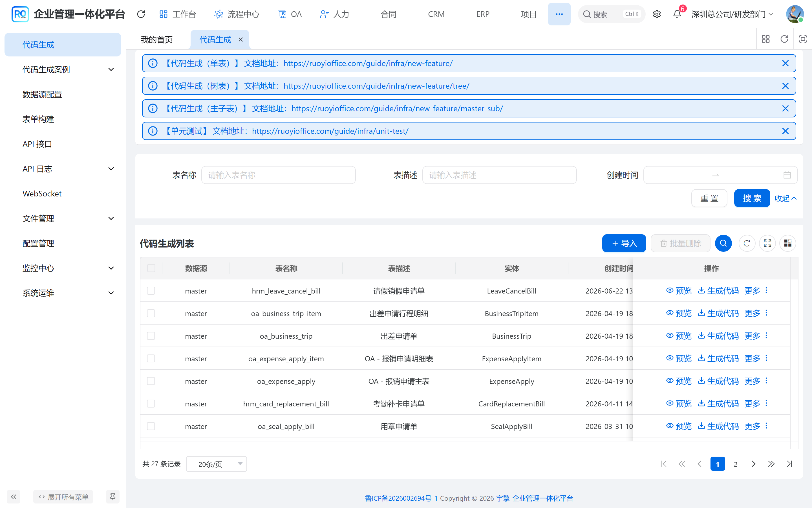The width and height of the screenshot is (812, 508).
Task: Collapse the sidebar with double-arrow icon
Action: (x=14, y=497)
